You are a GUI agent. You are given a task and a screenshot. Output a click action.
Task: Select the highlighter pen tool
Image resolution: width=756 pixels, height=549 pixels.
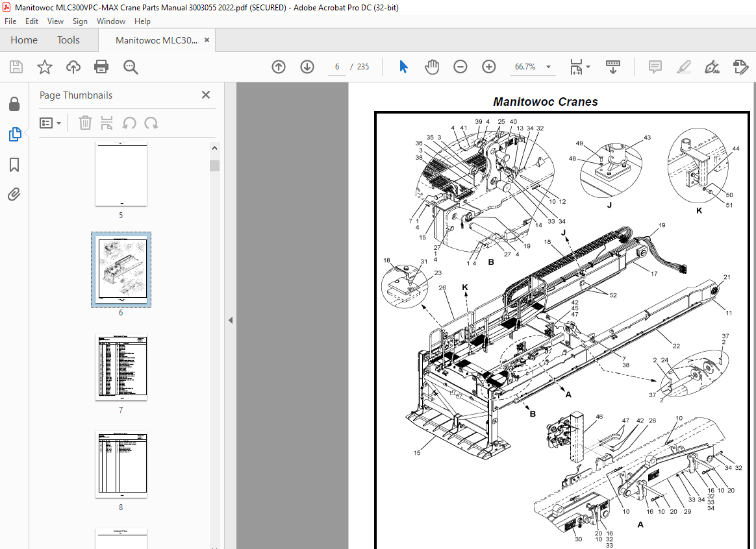[x=684, y=67]
